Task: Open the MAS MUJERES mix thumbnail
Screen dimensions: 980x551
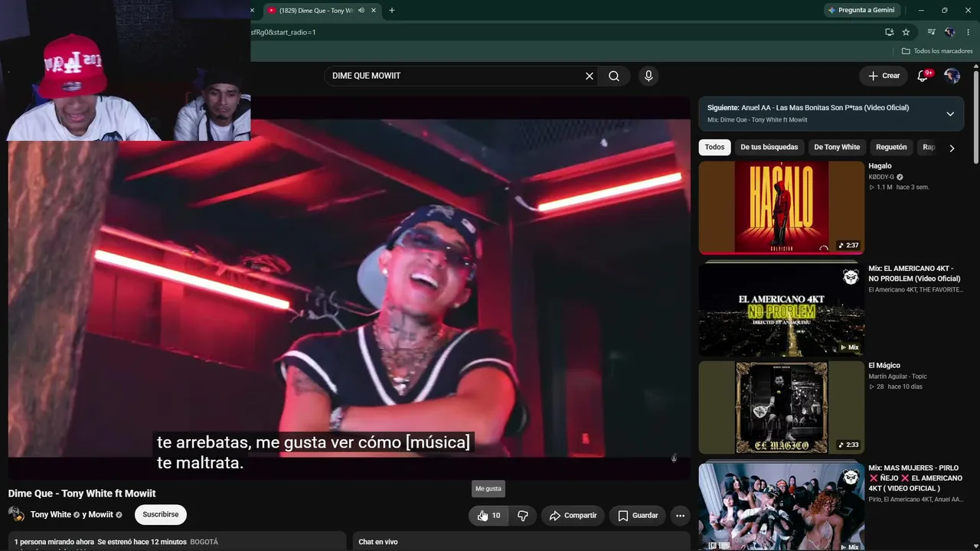Action: coord(782,506)
